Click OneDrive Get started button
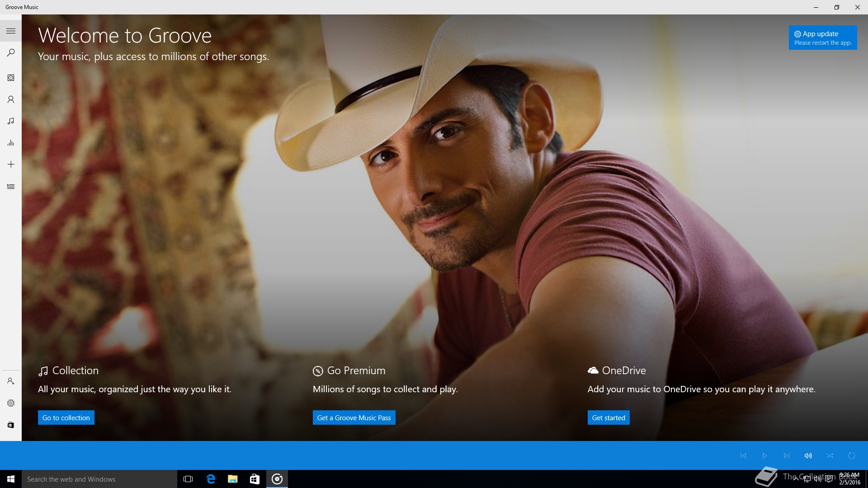 click(x=609, y=418)
